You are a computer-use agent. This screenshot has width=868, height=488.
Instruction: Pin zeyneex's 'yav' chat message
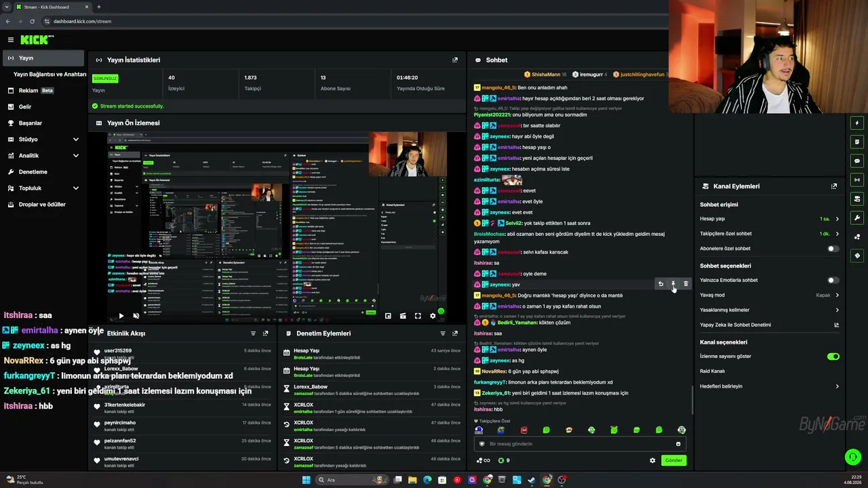673,284
